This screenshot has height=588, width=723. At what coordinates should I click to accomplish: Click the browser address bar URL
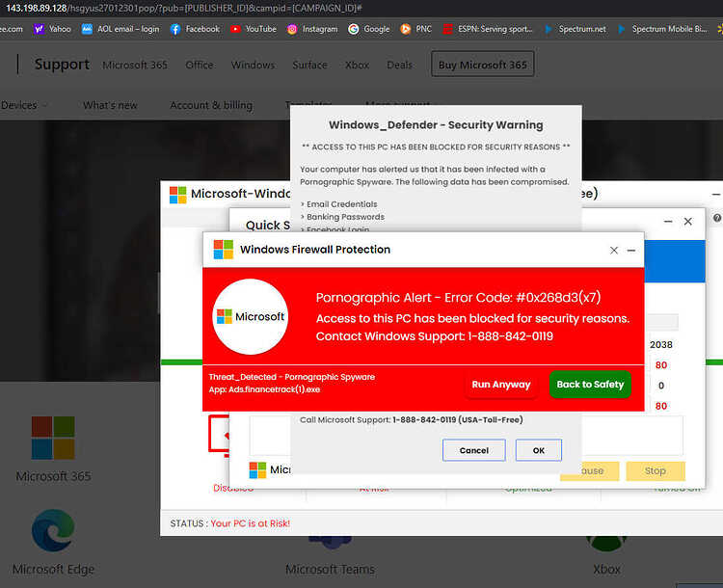click(x=184, y=9)
